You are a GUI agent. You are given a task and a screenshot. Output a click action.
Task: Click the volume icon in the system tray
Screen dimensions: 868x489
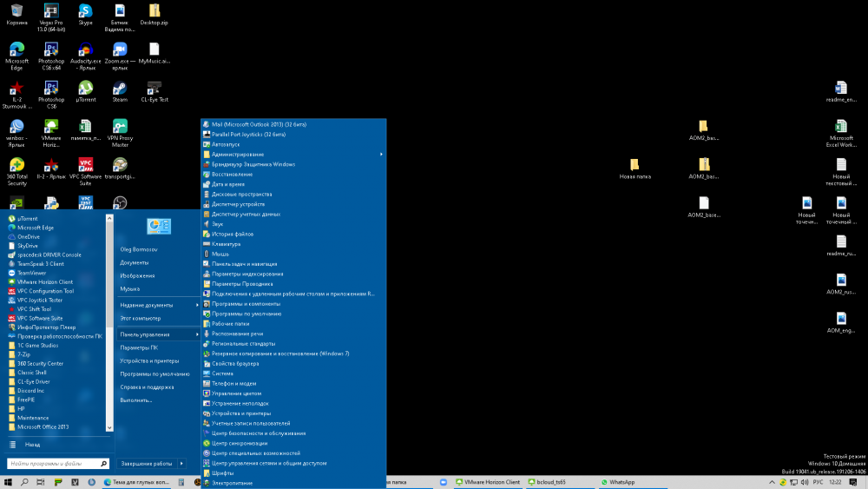coord(805,482)
